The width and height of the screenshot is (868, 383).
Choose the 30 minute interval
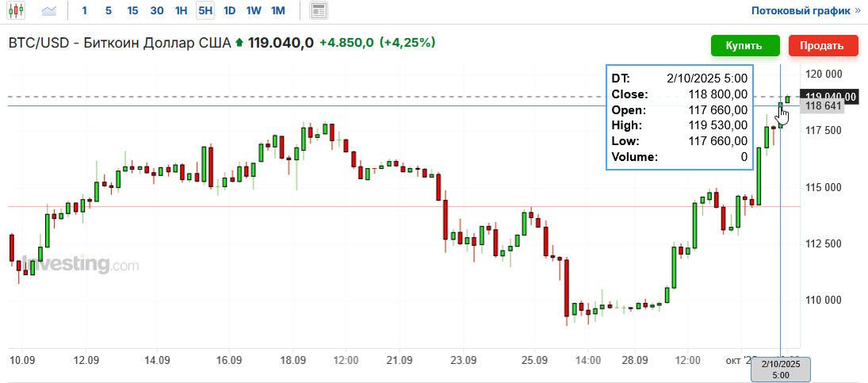[157, 10]
